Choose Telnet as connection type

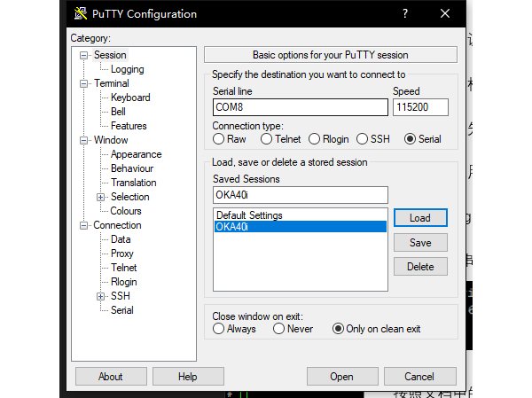(266, 139)
